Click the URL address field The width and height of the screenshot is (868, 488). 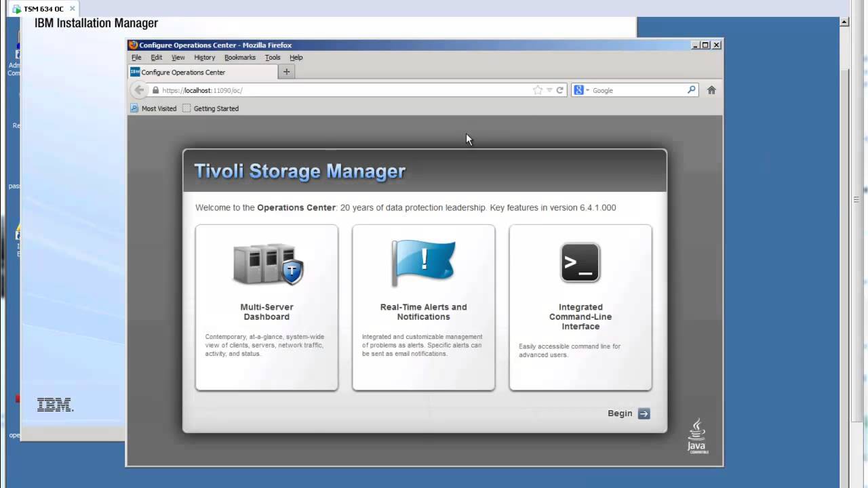[x=346, y=90]
